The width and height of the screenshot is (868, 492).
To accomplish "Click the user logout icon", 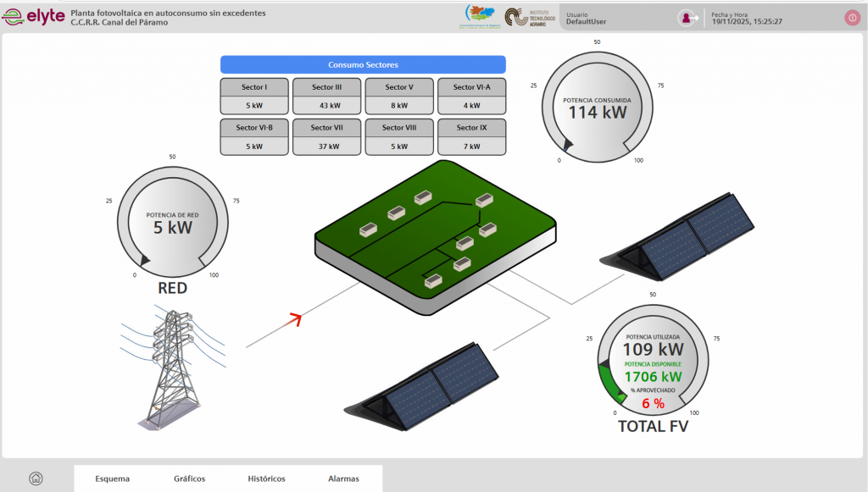I will tap(687, 18).
